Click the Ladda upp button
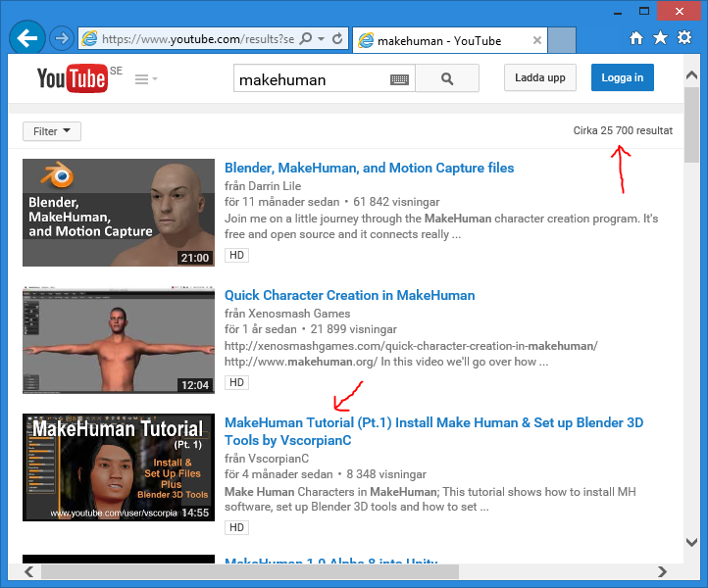The image size is (708, 588). click(540, 77)
